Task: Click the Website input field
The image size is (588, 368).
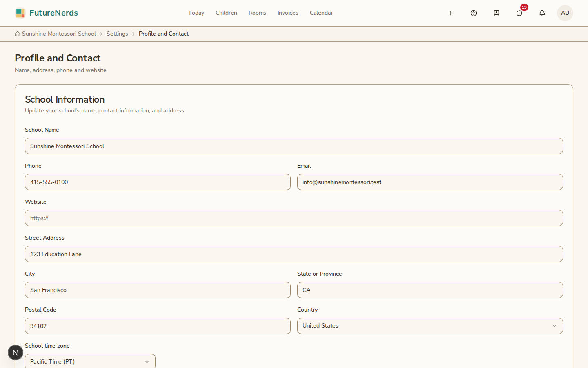Action: 294,218
